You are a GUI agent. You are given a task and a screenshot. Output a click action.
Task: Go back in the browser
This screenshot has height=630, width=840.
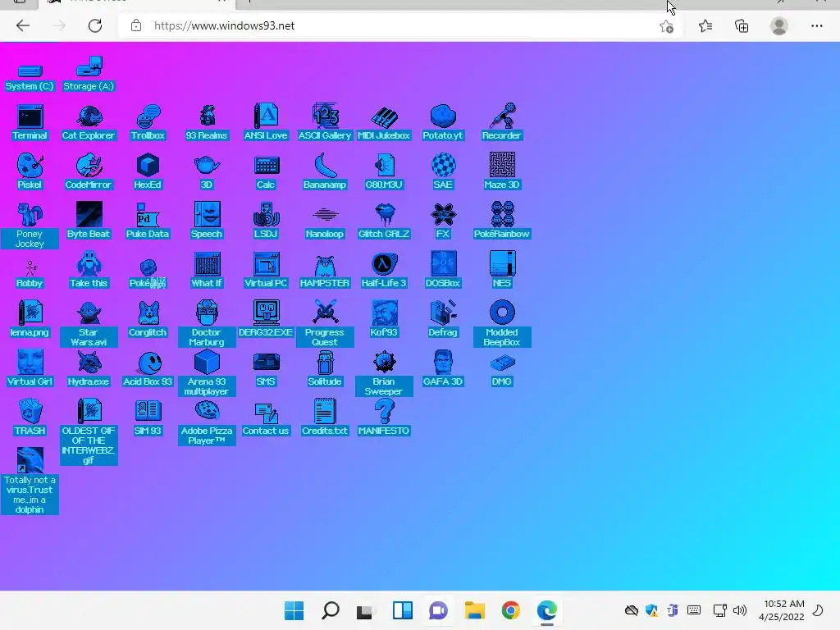[22, 25]
